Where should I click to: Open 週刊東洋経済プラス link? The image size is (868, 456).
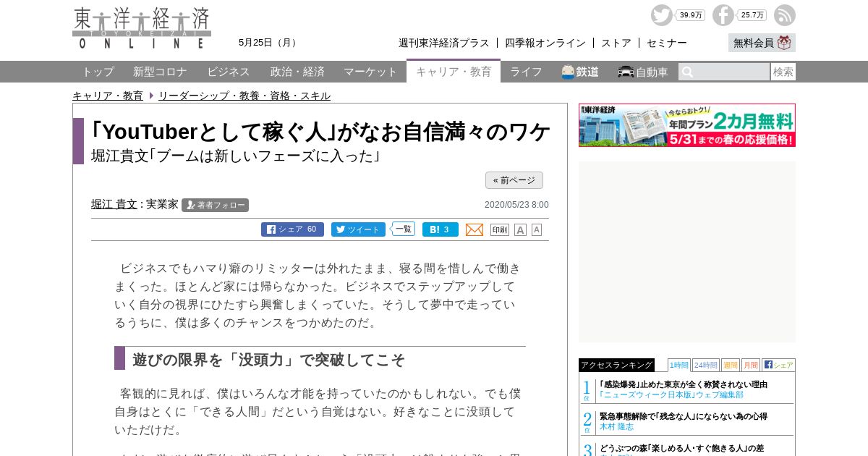[444, 43]
